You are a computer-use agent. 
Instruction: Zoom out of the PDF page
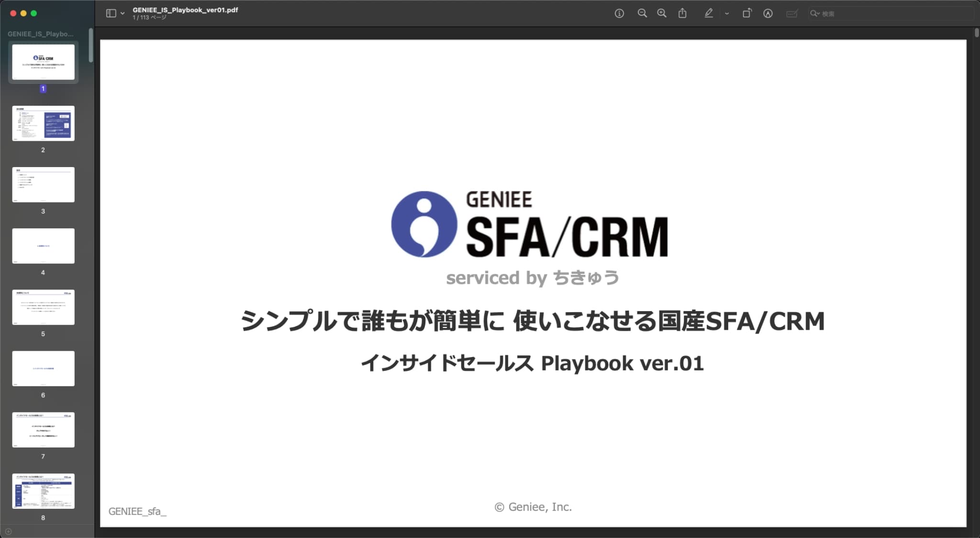point(642,13)
